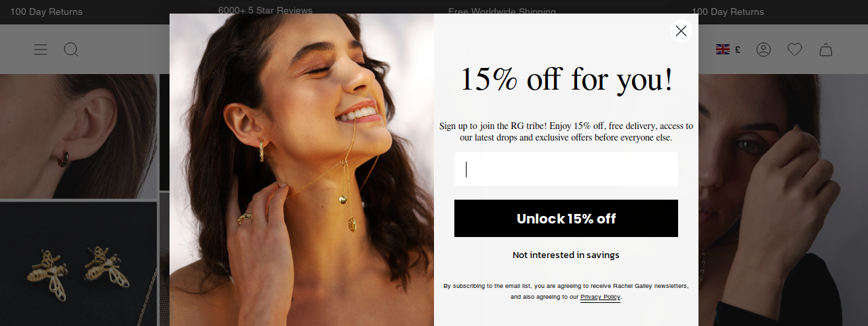Viewport: 868px width, 326px height.
Task: Focus the email input field
Action: coord(566,169)
